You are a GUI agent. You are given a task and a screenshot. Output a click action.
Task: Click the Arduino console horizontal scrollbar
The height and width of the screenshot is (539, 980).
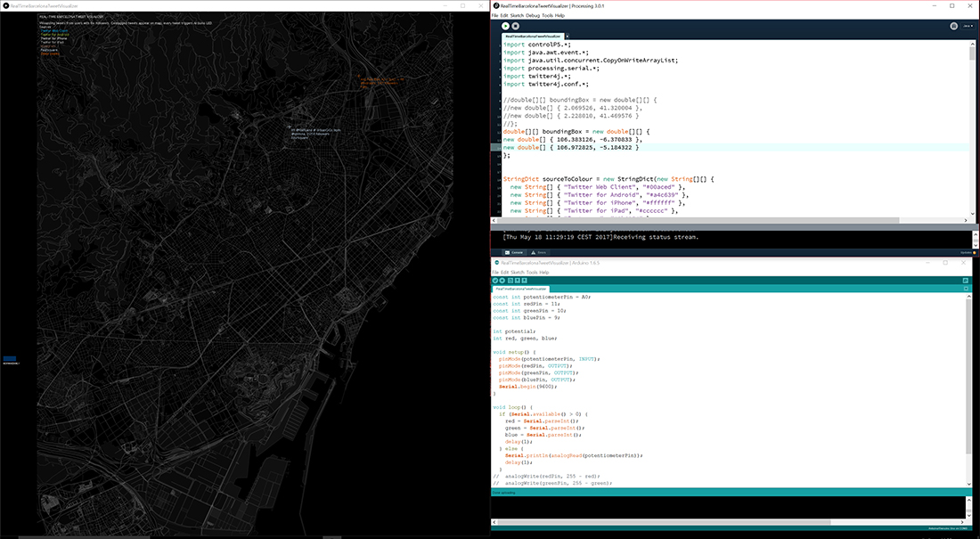point(664,522)
